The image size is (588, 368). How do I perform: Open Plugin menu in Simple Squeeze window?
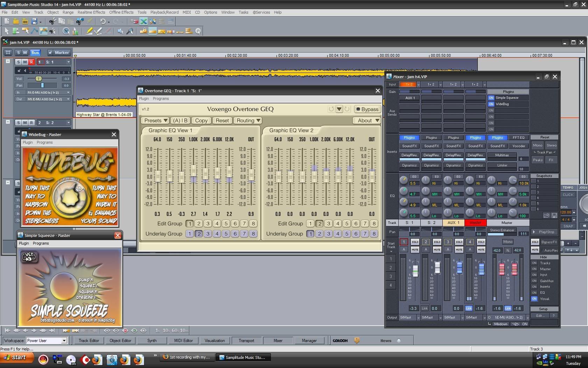pyautogui.click(x=24, y=243)
